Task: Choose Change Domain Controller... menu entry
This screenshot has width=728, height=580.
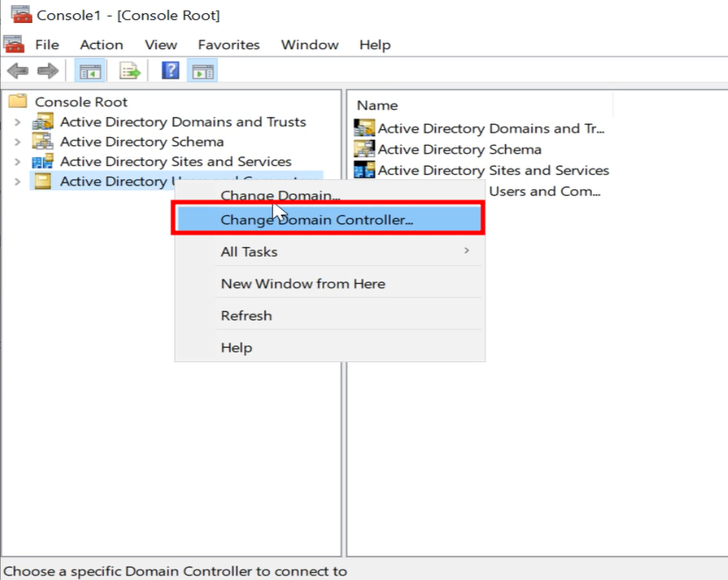Action: tap(328, 219)
